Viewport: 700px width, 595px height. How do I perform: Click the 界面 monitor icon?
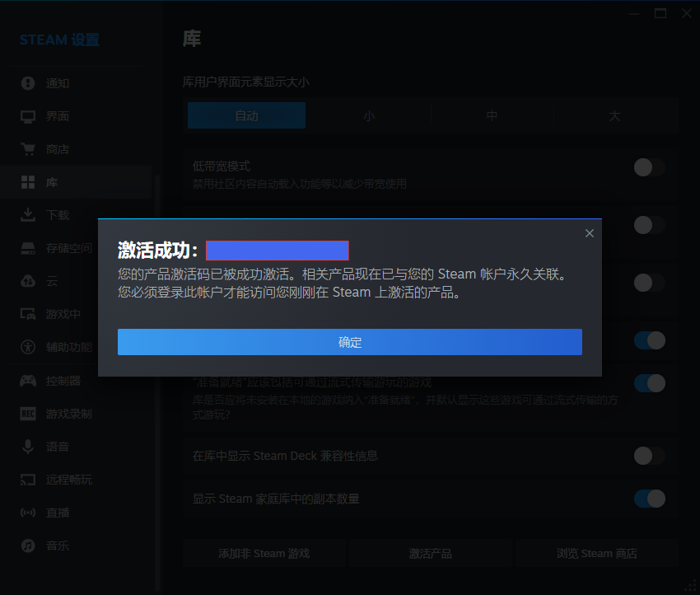tap(28, 116)
